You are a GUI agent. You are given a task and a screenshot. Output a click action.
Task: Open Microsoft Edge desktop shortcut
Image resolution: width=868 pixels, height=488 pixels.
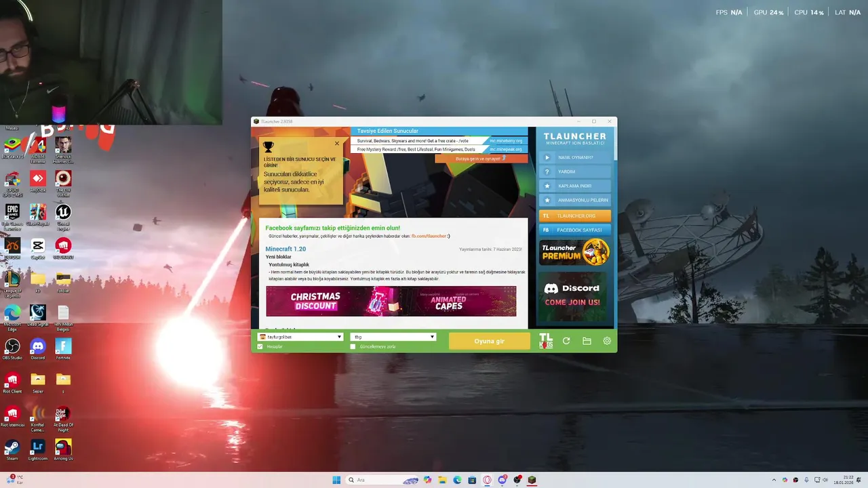12,317
